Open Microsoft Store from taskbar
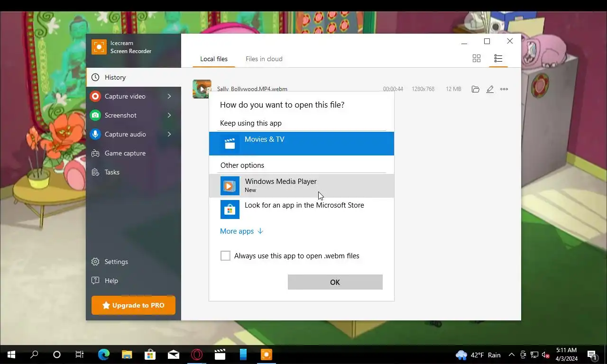The width and height of the screenshot is (607, 364). coord(150,355)
